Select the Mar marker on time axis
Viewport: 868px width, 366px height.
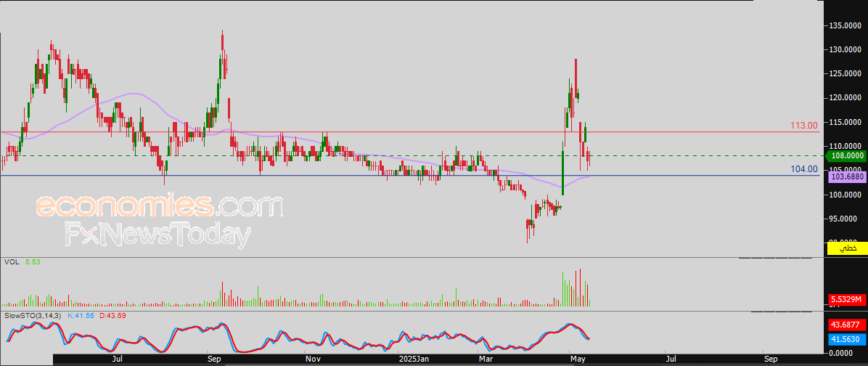tap(485, 359)
